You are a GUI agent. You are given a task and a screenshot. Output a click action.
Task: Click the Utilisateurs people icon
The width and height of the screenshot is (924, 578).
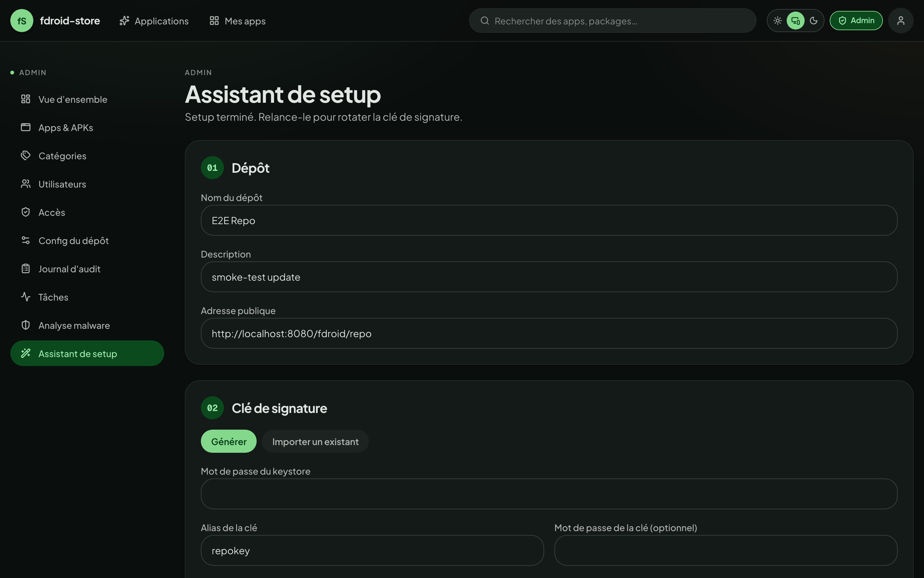point(26,184)
